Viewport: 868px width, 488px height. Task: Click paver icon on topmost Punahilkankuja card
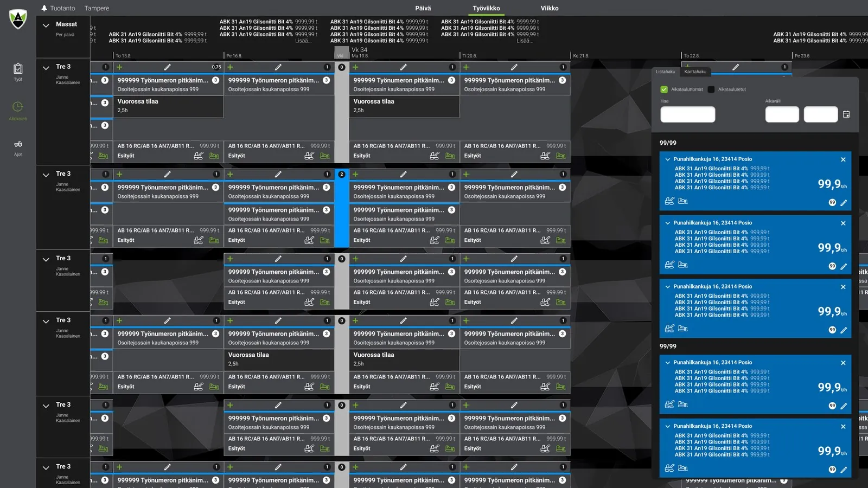(669, 201)
